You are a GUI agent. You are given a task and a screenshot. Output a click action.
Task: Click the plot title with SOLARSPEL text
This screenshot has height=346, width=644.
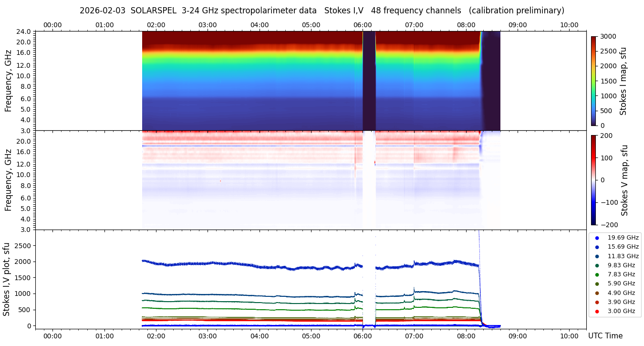[x=322, y=10]
